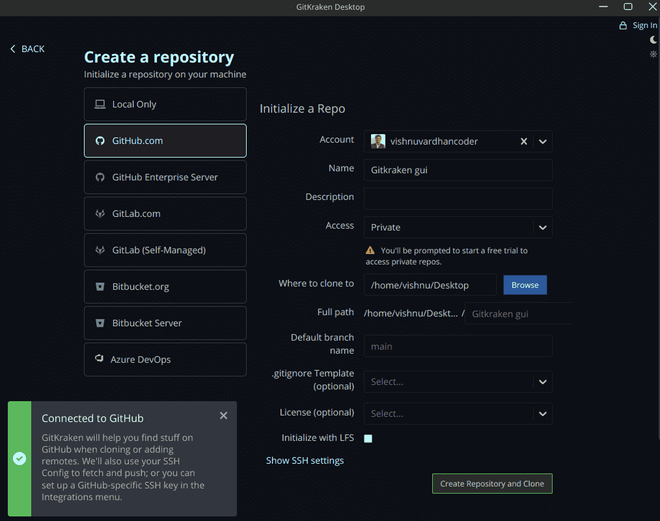Click the green checkmark notification icon
Image resolution: width=660 pixels, height=521 pixels.
pyautogui.click(x=19, y=458)
